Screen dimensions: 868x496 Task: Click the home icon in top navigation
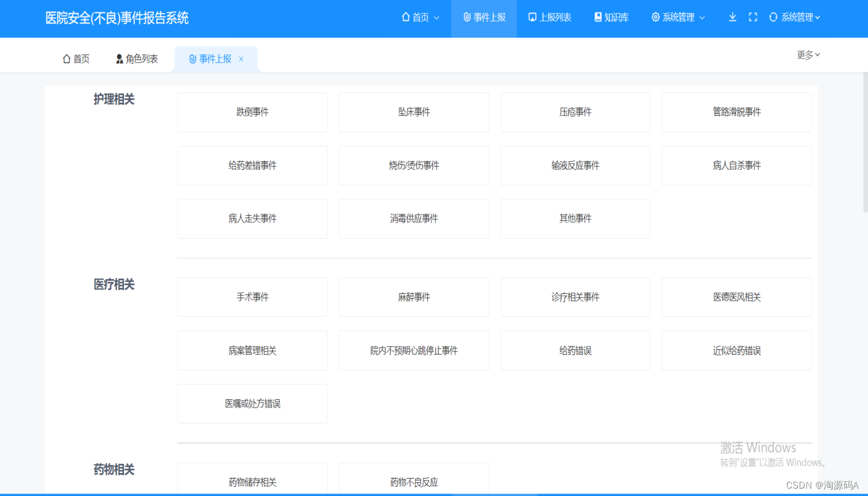pyautogui.click(x=405, y=17)
